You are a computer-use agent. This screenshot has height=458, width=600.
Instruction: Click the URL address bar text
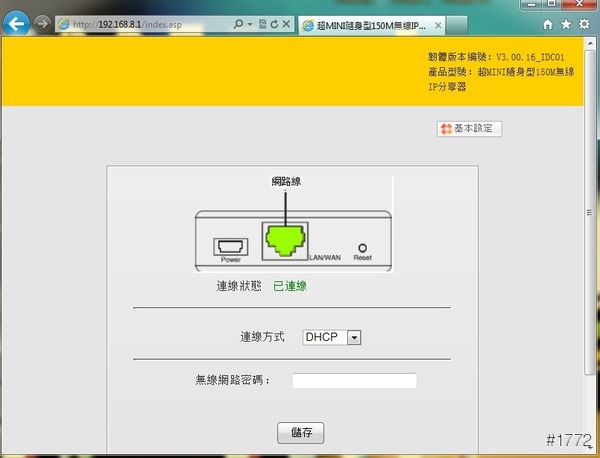tap(140, 23)
